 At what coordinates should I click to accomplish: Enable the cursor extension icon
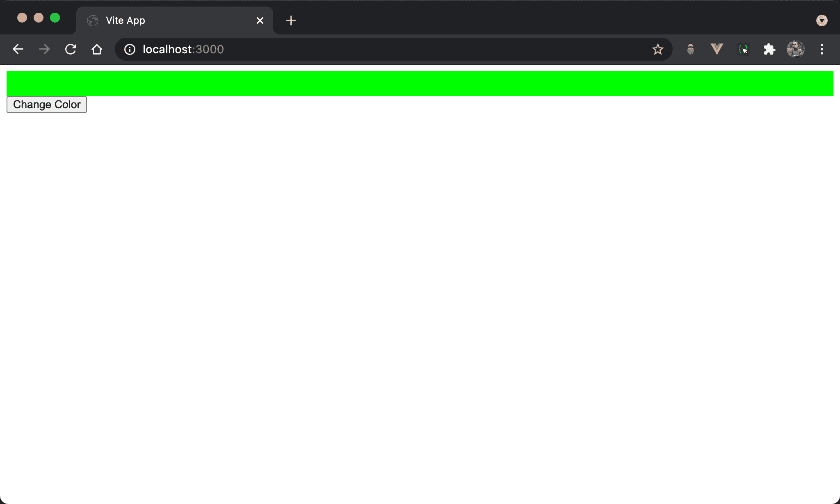744,50
